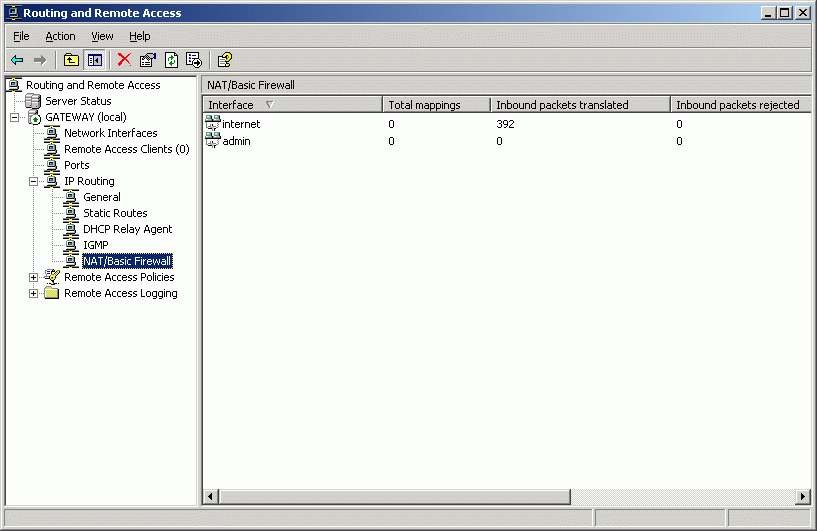The image size is (817, 531).
Task: Sort by Inbound packets rejected column
Action: (x=740, y=105)
